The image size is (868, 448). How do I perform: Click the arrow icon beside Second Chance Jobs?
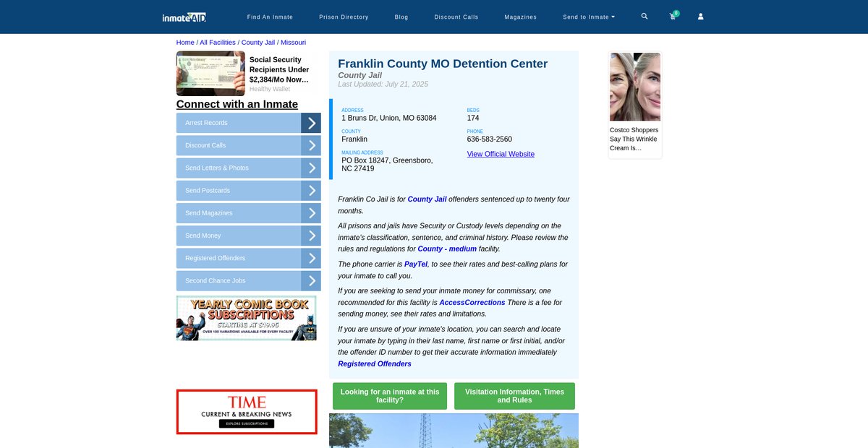[x=311, y=281]
